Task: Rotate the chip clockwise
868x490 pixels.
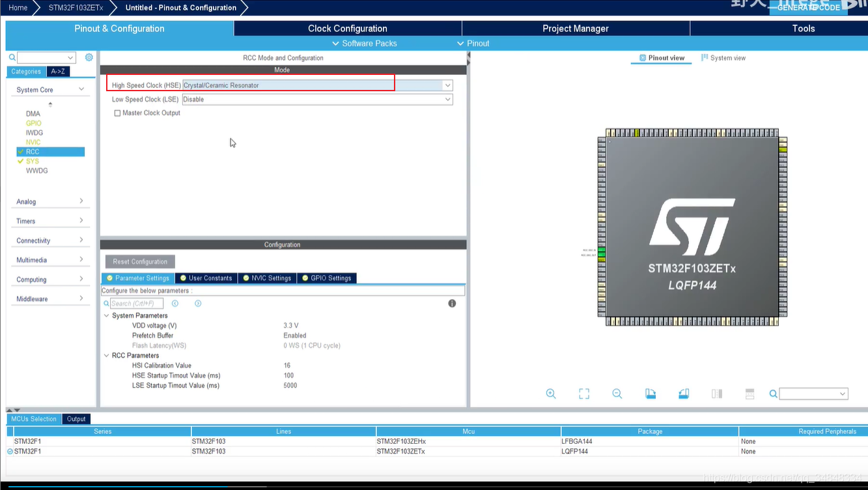Action: pyautogui.click(x=651, y=394)
